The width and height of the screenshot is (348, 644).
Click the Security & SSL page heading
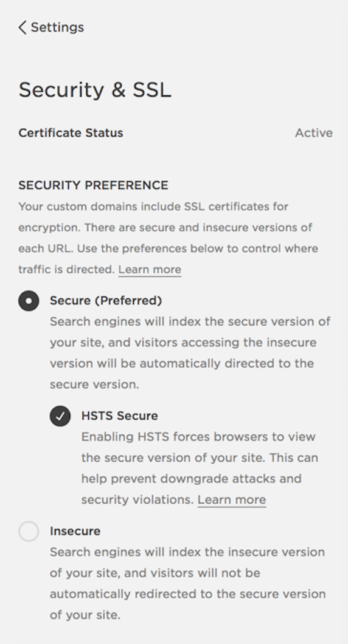click(95, 89)
